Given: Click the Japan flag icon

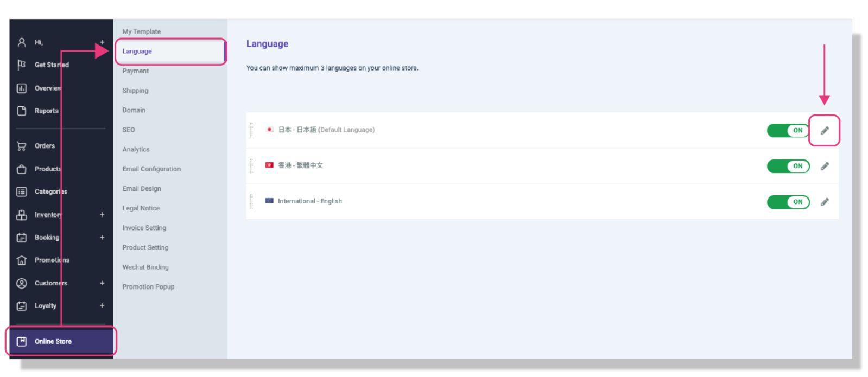Looking at the screenshot, I should (269, 130).
